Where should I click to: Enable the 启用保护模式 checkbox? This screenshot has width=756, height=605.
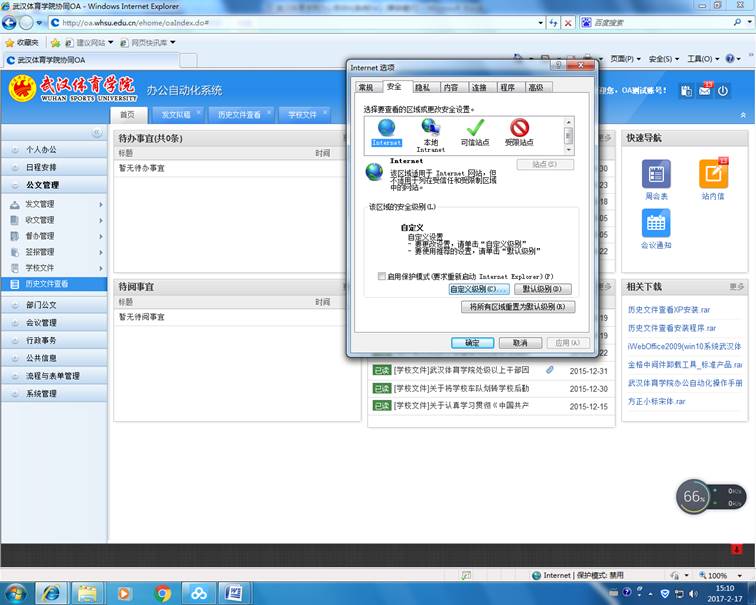(x=381, y=276)
